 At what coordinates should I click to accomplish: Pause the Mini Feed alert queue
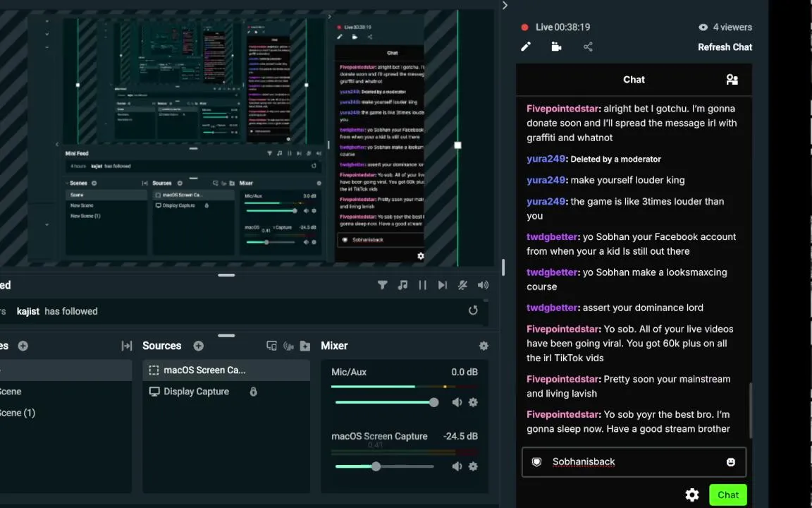[423, 285]
